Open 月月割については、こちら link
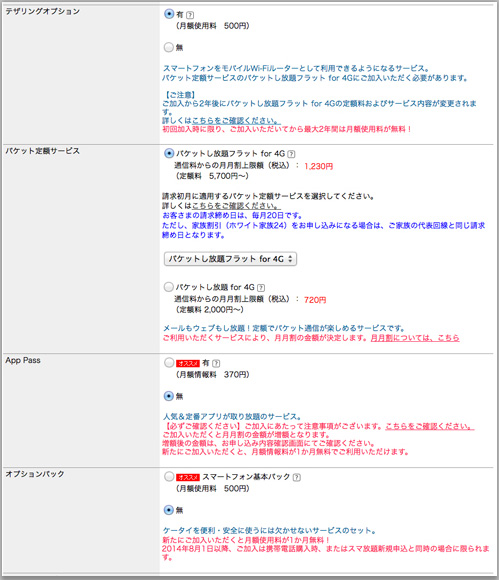Screen dimensions: 499x580 415,338
